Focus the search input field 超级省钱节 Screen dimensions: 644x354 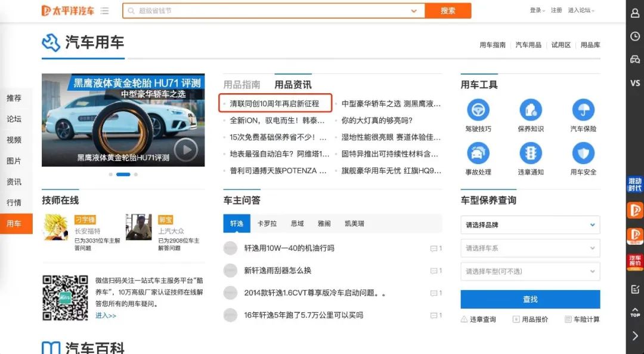(273, 11)
